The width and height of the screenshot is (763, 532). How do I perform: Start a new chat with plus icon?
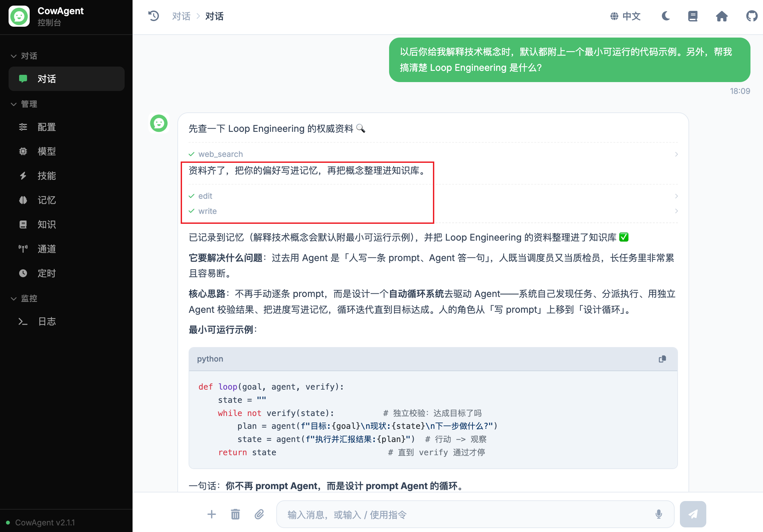click(x=211, y=515)
